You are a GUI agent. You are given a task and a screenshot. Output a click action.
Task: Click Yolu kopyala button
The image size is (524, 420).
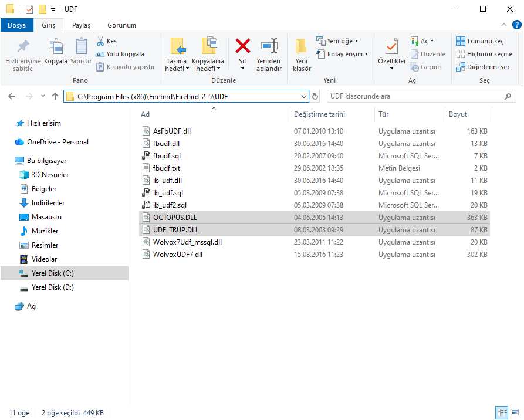click(120, 54)
